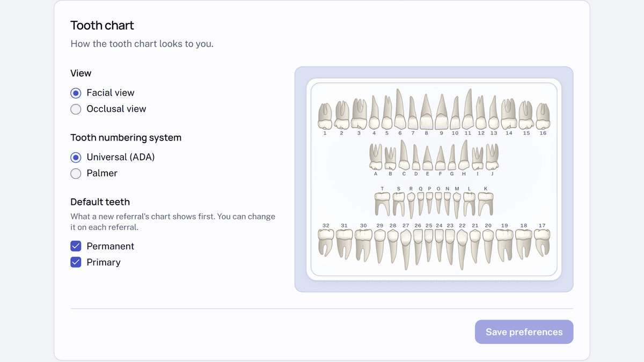This screenshot has width=644, height=362.
Task: Click the "Tooth chart" heading
Action: pos(103,25)
